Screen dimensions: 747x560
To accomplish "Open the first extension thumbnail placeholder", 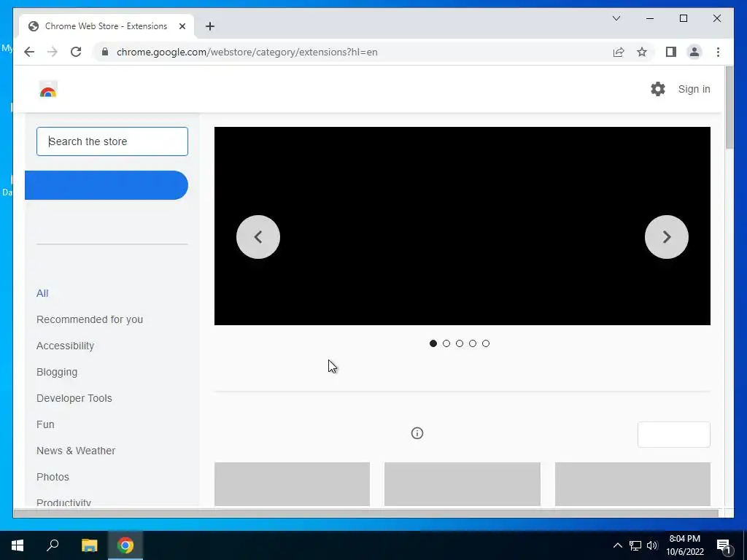I will pos(292,484).
